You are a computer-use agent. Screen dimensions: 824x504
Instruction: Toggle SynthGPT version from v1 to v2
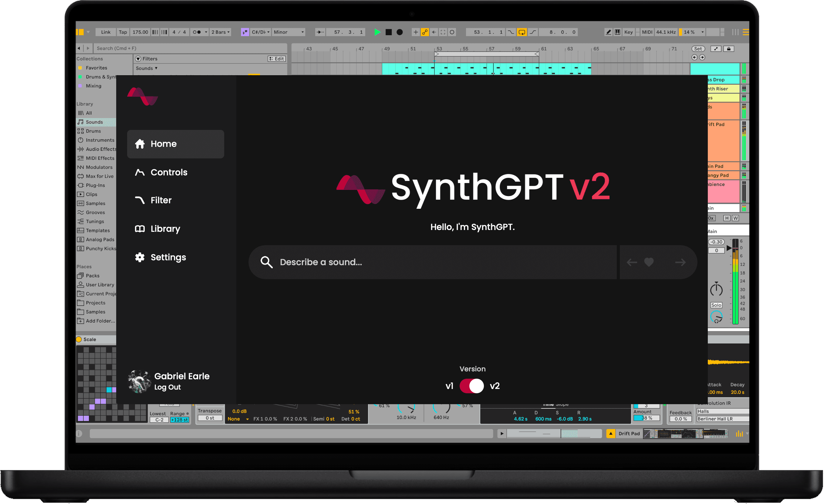click(x=471, y=386)
